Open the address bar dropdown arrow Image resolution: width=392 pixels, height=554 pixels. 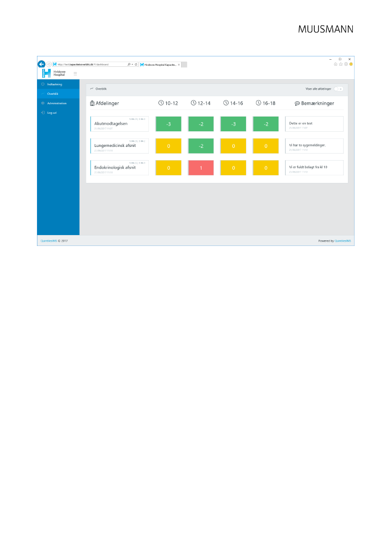pos(133,64)
